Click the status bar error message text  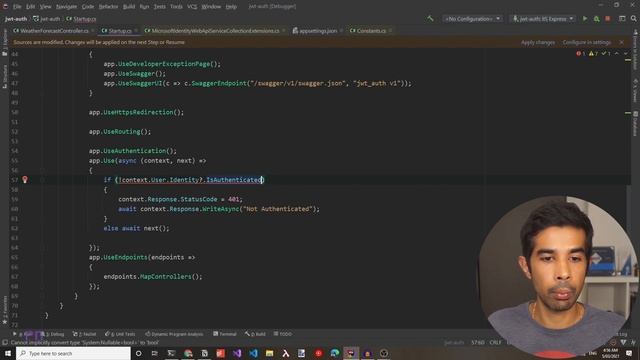84,343
